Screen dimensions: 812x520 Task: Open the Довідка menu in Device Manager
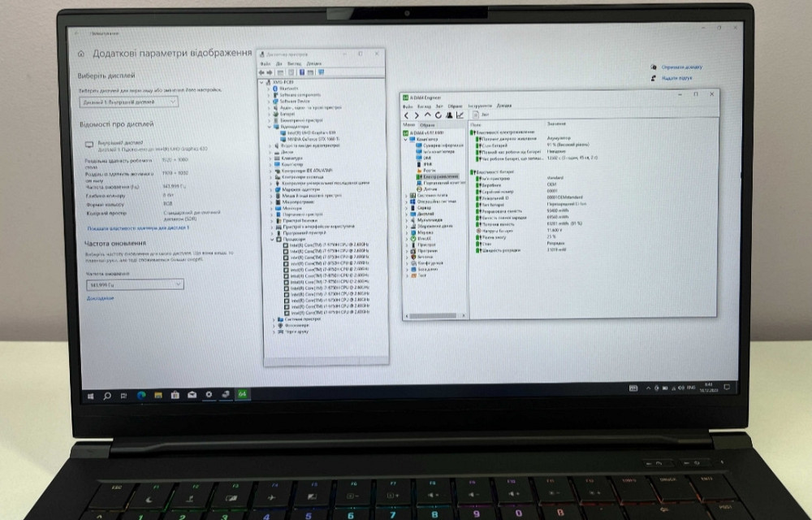click(314, 63)
